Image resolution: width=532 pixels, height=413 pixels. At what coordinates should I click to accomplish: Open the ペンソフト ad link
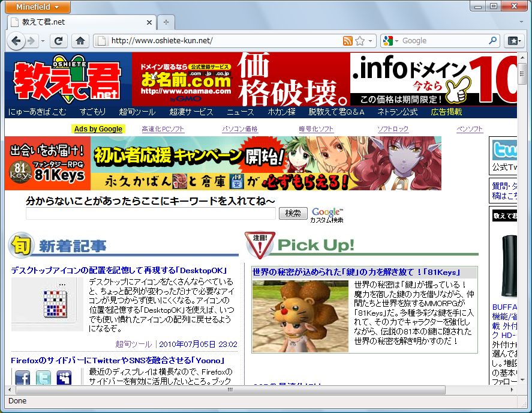(470, 129)
